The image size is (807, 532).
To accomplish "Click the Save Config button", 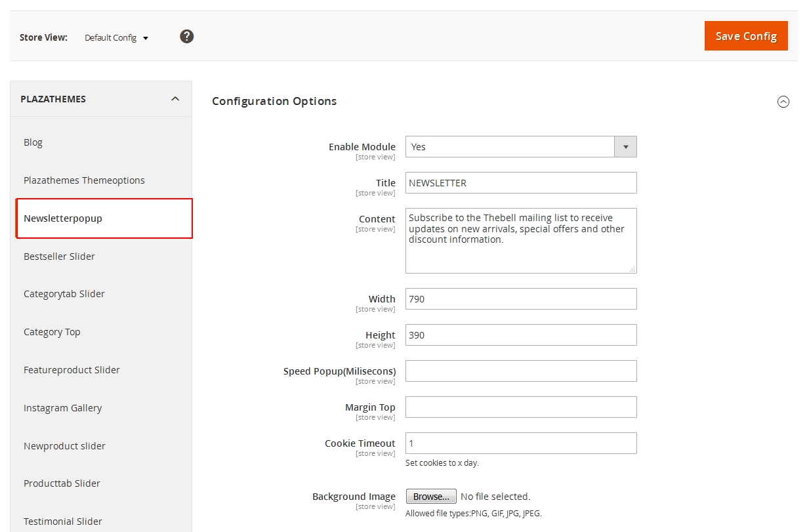I will point(746,36).
